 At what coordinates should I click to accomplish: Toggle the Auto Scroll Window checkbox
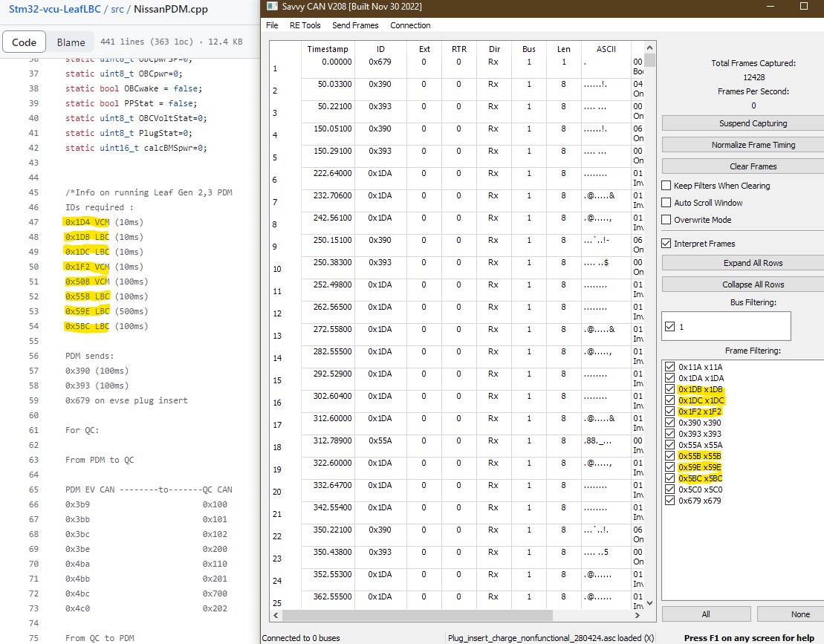click(666, 203)
